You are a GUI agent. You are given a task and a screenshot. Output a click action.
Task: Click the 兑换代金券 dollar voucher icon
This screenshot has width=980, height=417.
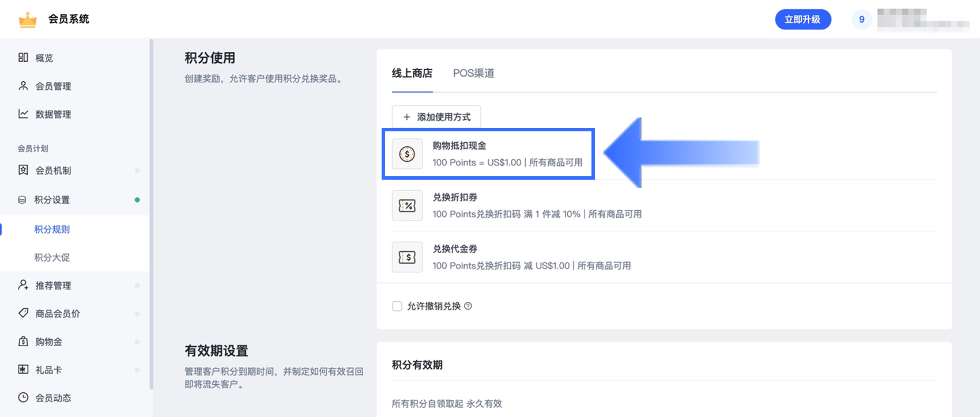(x=407, y=257)
